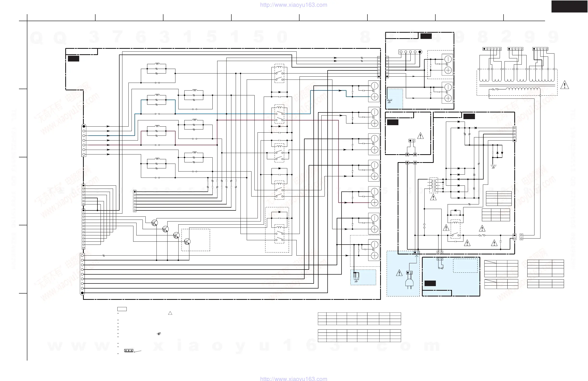Click the warning triangle above the fuse symbol
The height and width of the screenshot is (381, 588).
[482, 228]
